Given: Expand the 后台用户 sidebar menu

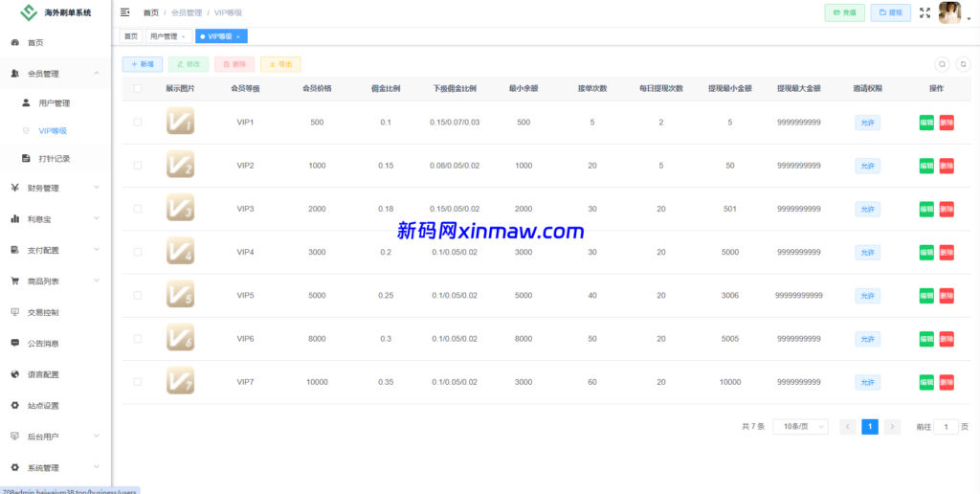Looking at the screenshot, I should pos(56,436).
